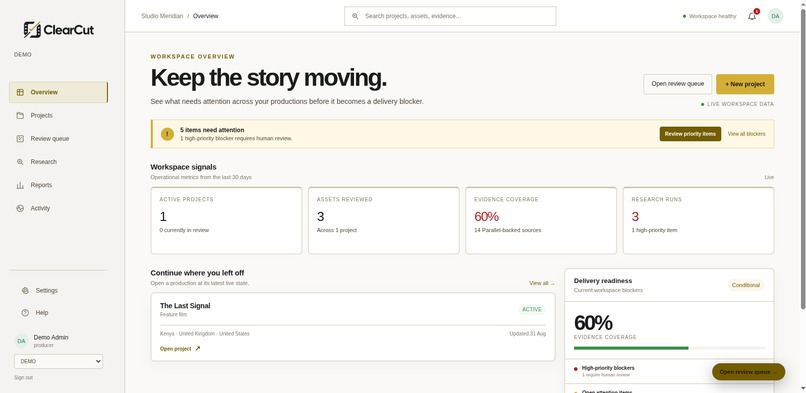The height and width of the screenshot is (393, 806).
Task: Open the Active Projects metric card
Action: (x=226, y=220)
